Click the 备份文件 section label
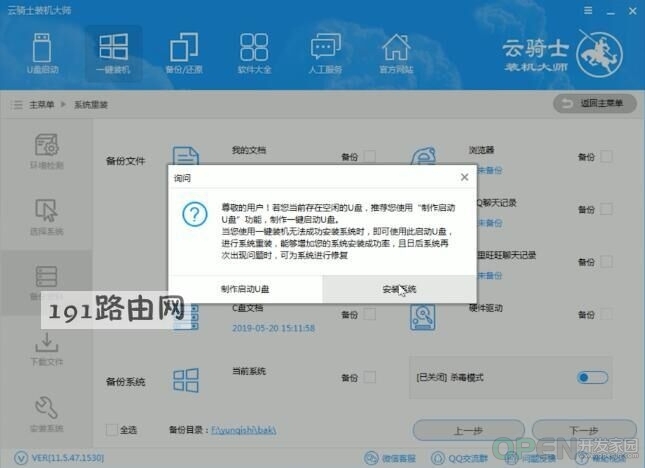The height and width of the screenshot is (468, 645). [x=125, y=161]
